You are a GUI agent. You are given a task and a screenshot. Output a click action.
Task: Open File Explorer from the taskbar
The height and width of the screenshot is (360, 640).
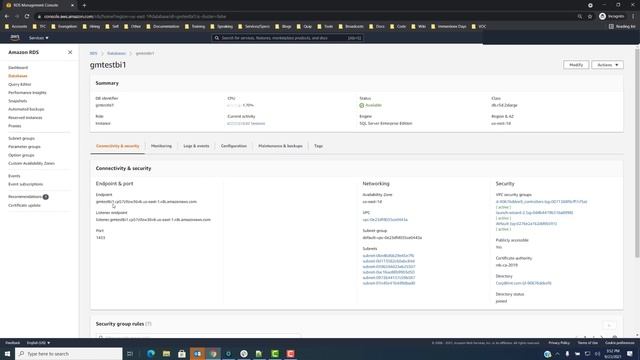pos(166,353)
